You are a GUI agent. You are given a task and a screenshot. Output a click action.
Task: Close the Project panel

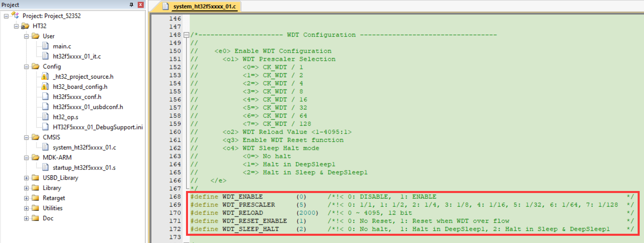[141, 5]
